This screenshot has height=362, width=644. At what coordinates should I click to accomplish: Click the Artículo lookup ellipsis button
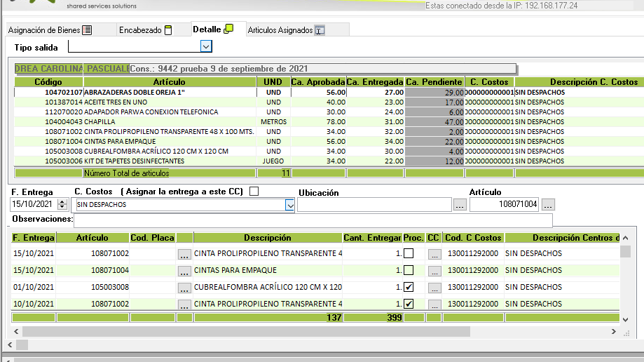tap(548, 205)
